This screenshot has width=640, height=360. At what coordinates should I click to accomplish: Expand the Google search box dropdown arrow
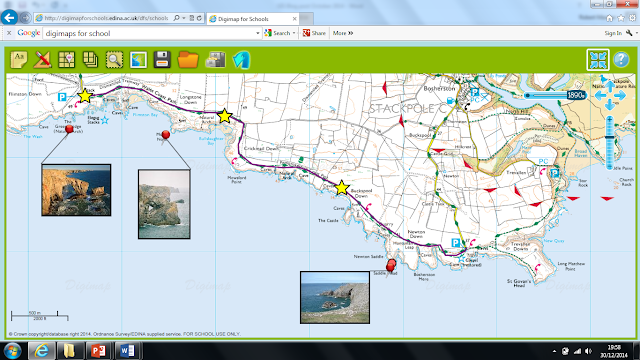click(x=258, y=33)
